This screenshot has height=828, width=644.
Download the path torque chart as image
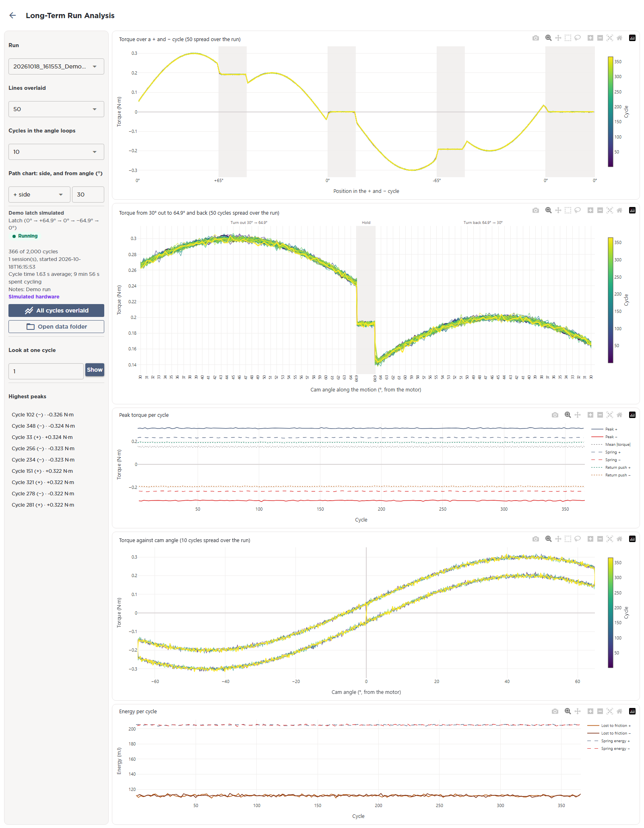[536, 210]
